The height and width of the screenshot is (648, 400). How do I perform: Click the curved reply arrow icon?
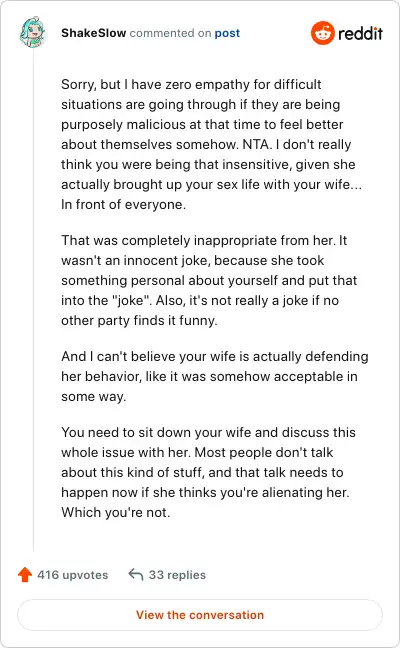[x=136, y=574]
